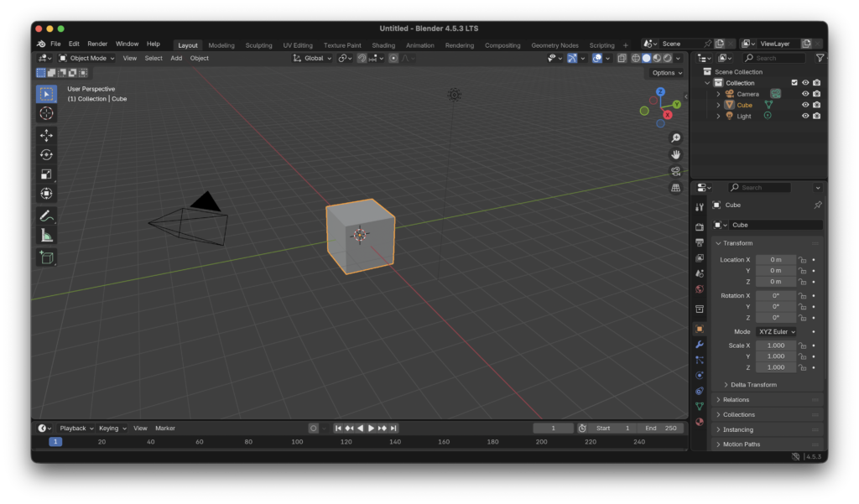Click the Scale X value field
Screen dimensions: 859x504
tap(776, 346)
